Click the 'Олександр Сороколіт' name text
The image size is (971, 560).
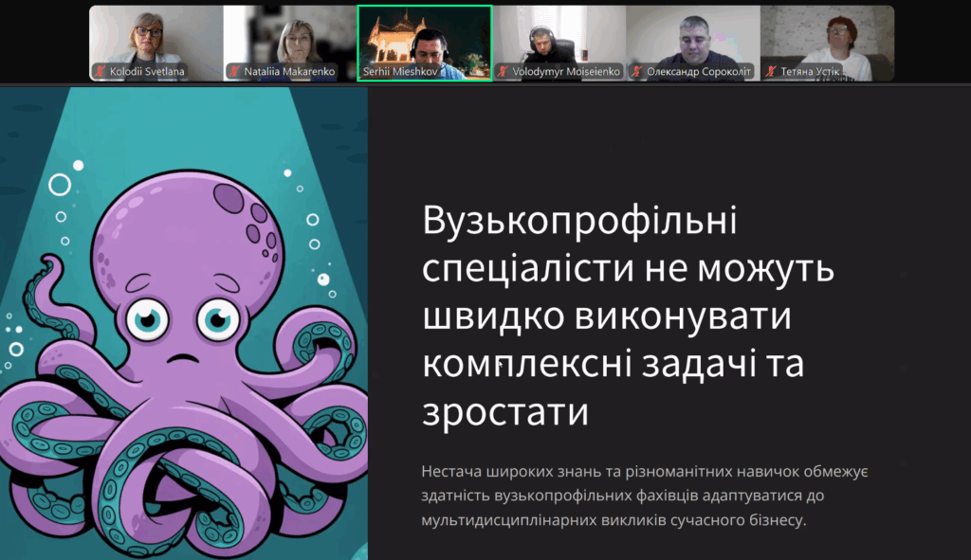coord(699,71)
